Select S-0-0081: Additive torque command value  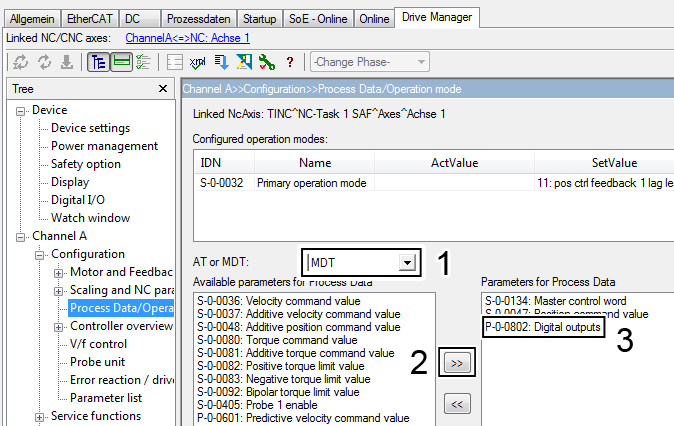[x=296, y=353]
